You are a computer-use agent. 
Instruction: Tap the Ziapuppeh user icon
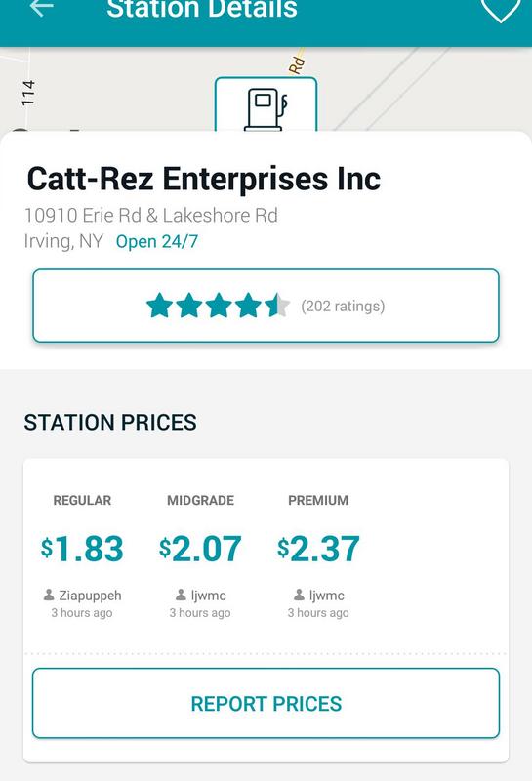[x=49, y=595]
